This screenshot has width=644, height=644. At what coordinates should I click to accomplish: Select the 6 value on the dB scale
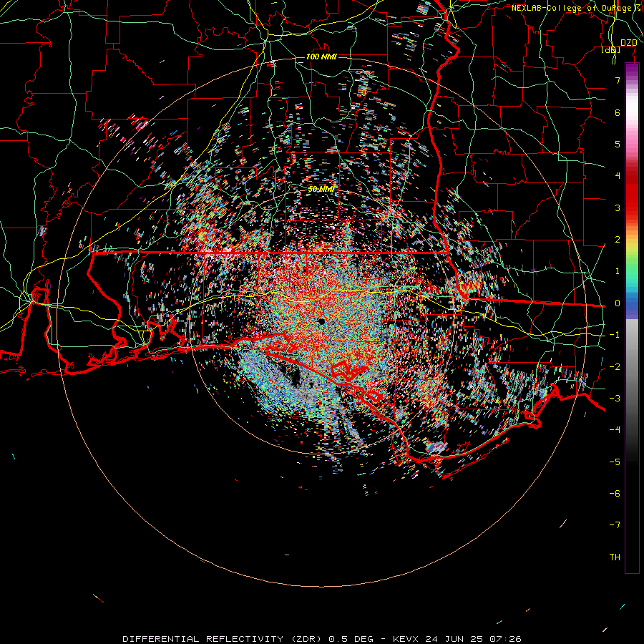click(x=618, y=112)
